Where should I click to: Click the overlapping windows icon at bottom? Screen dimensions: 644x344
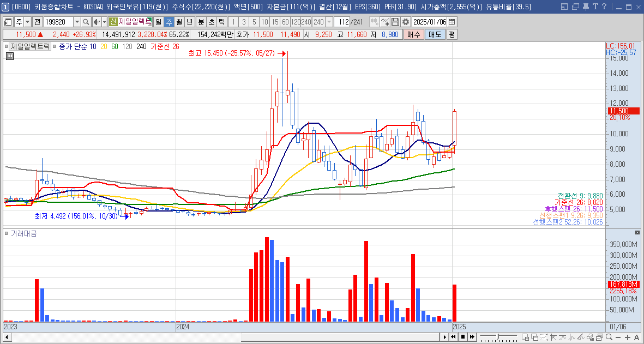(x=534, y=337)
